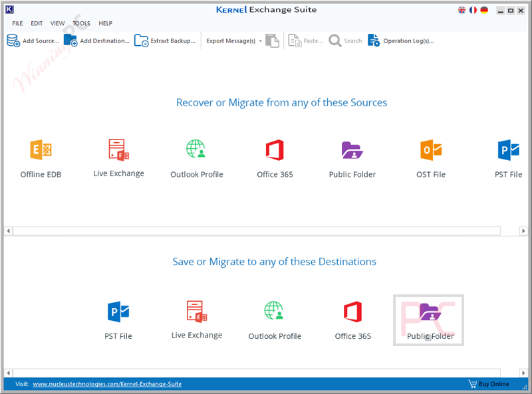Click Buy Online in status bar
Screen dimensions: 532x394
tap(489, 384)
